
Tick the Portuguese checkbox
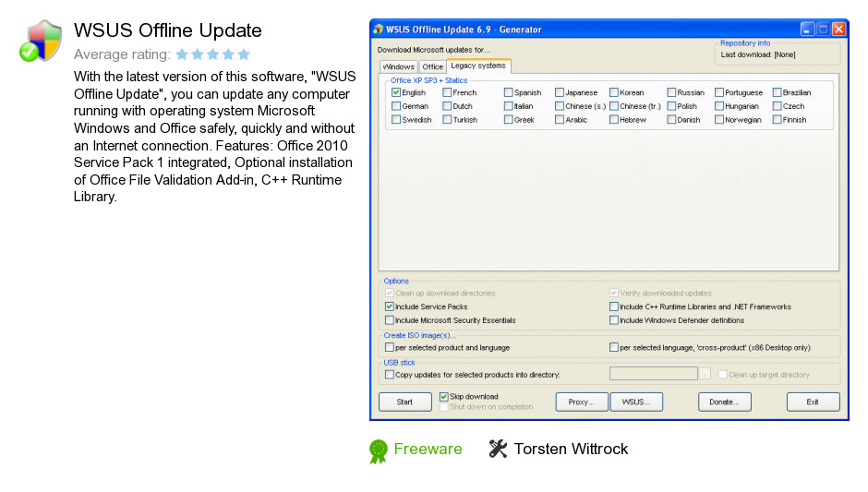(x=719, y=92)
